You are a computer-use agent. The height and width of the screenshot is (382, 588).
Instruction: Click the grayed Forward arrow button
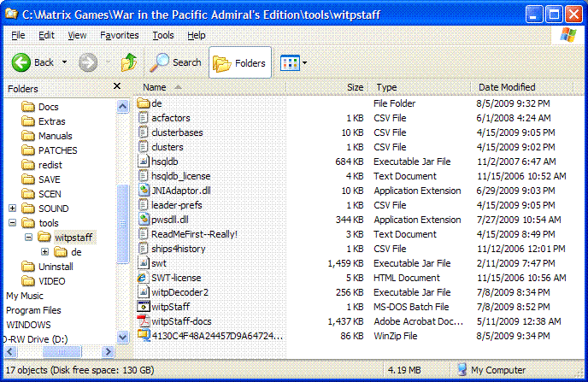coord(88,62)
